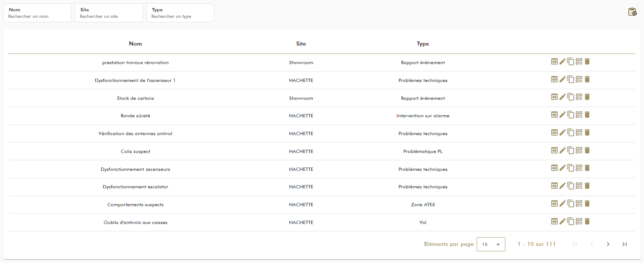644x263 pixels.
Task: Click the 'Rechercher un type' filter field
Action: coord(180,16)
